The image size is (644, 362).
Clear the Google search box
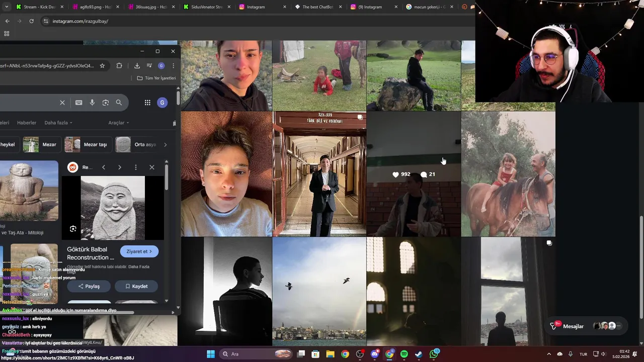click(62, 103)
